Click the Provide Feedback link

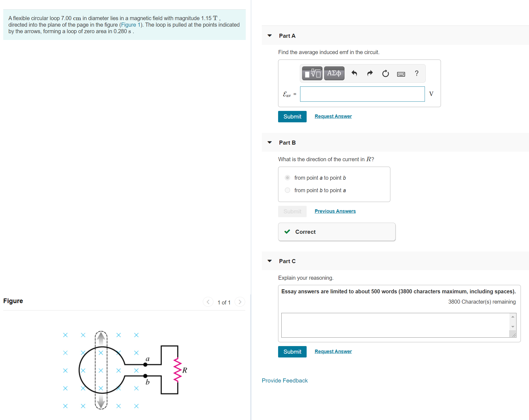285,380
